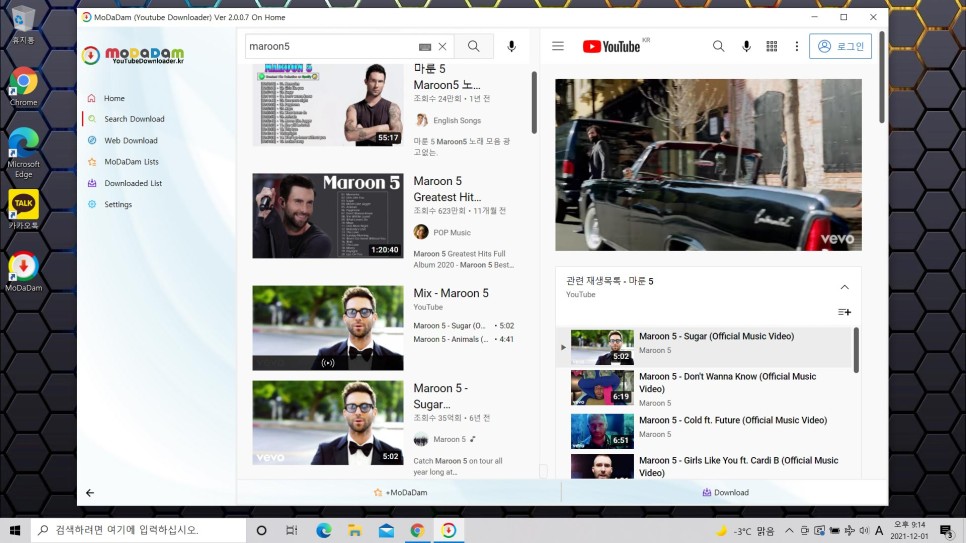Clear the search text with X
The width and height of the screenshot is (966, 543).
point(442,46)
